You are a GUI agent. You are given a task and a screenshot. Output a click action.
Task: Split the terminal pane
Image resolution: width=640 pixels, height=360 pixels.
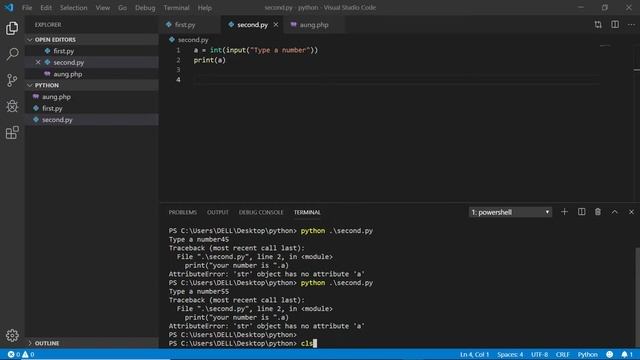pyautogui.click(x=581, y=212)
